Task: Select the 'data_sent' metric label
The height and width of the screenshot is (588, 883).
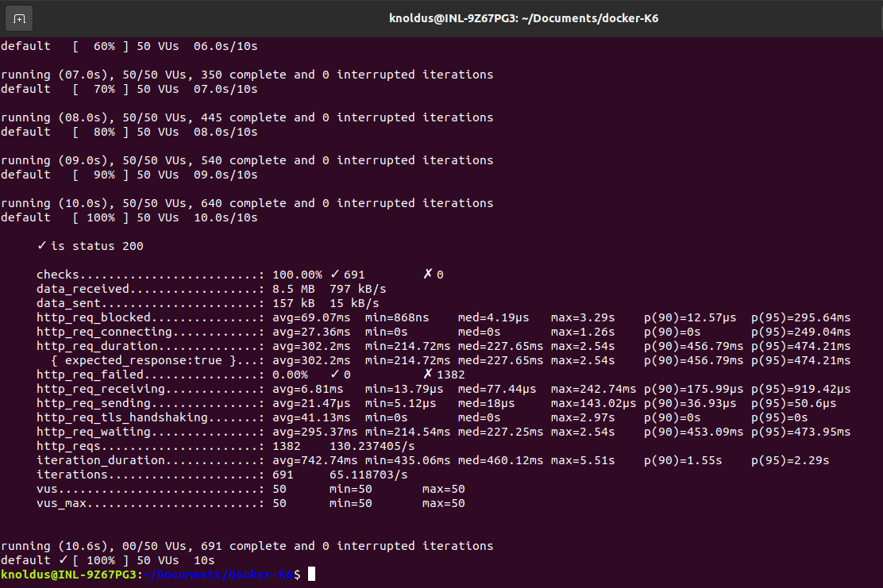Action: pos(69,303)
